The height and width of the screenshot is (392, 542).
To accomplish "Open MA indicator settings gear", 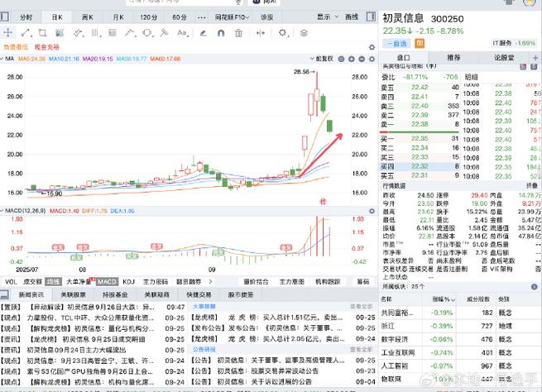I will point(372,59).
